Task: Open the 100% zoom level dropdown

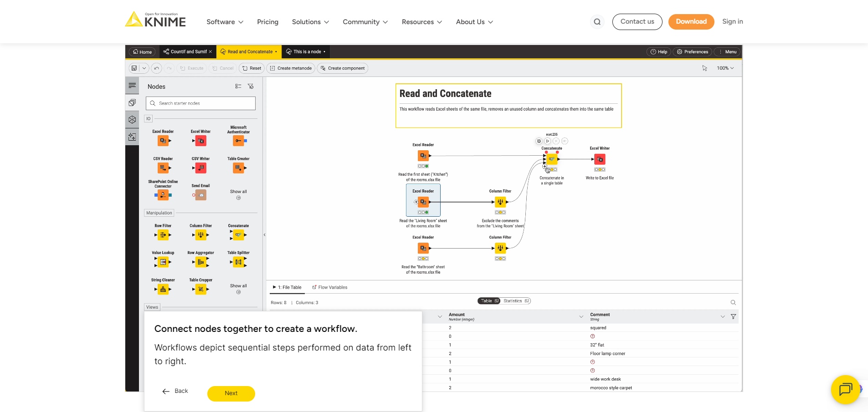Action: pyautogui.click(x=725, y=68)
